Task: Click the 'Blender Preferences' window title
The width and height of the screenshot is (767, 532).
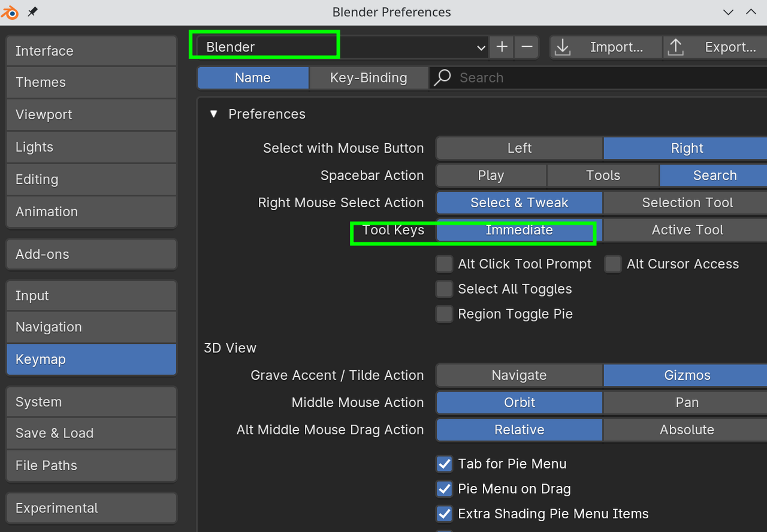Action: click(392, 13)
